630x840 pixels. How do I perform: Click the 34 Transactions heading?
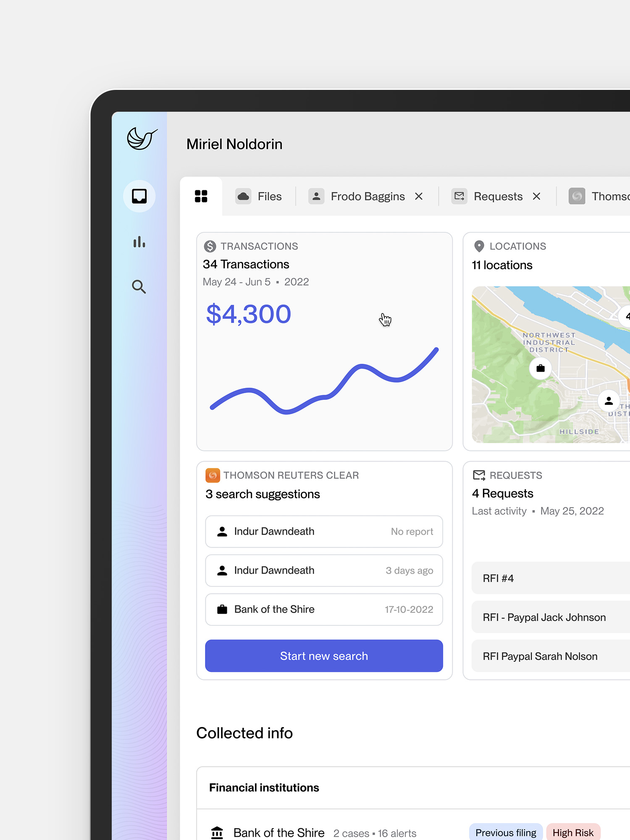click(246, 264)
